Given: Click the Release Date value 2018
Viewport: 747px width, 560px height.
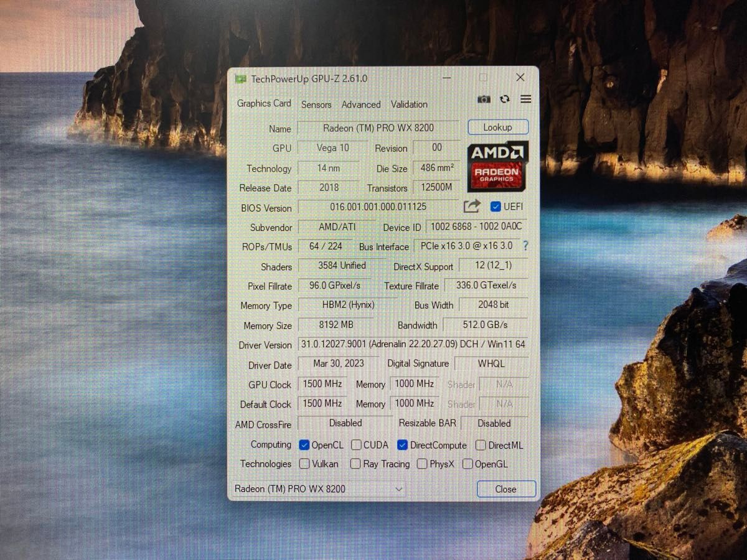Looking at the screenshot, I should [x=329, y=187].
